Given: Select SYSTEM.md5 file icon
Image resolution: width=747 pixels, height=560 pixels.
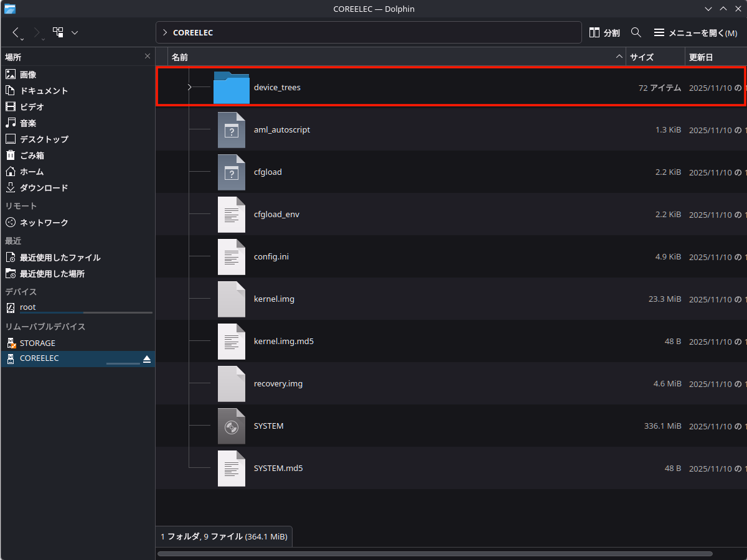Looking at the screenshot, I should click(x=232, y=468).
